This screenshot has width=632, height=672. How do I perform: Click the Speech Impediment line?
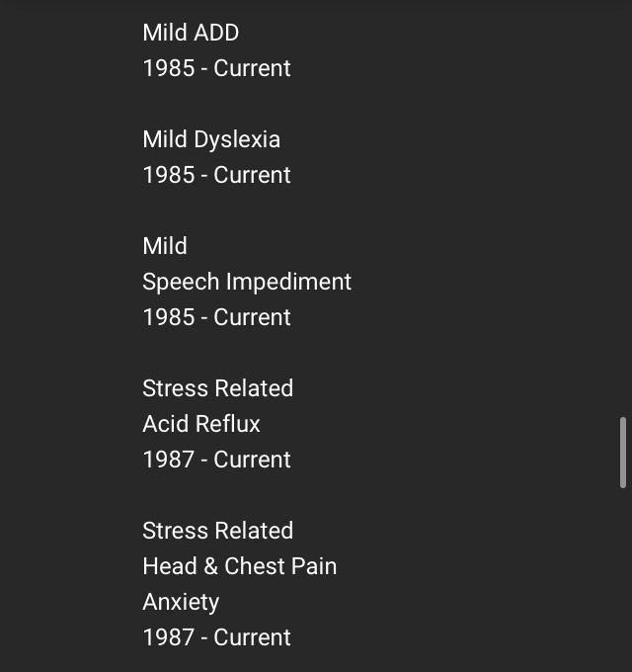pos(247,282)
